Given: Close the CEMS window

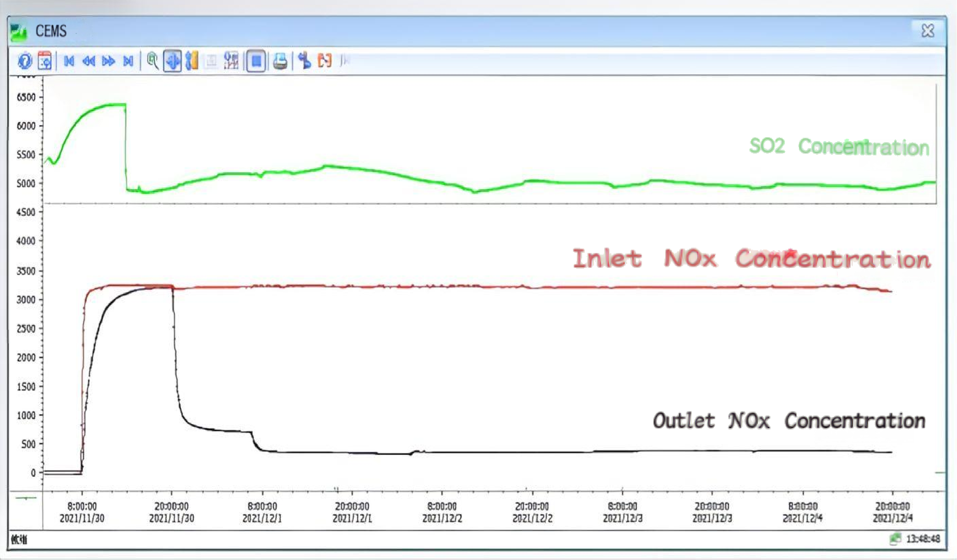Looking at the screenshot, I should [928, 31].
